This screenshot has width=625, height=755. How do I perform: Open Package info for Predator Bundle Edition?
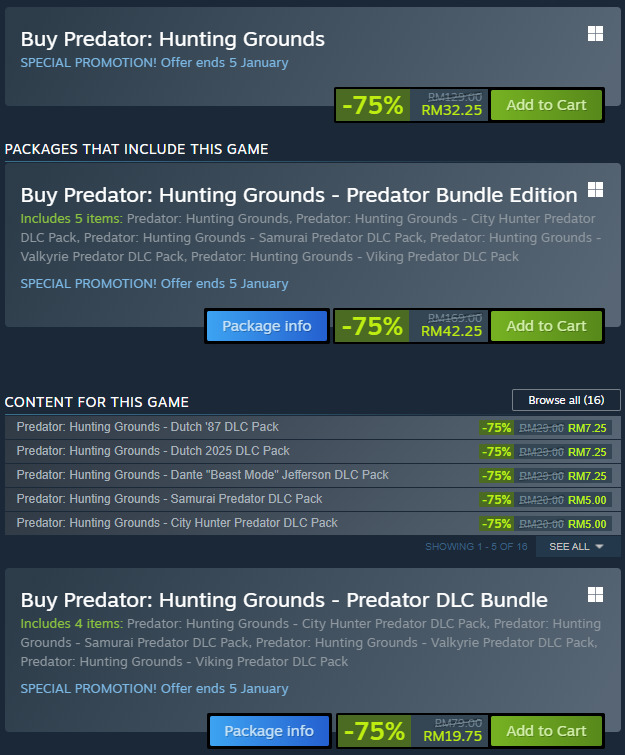[x=267, y=326]
